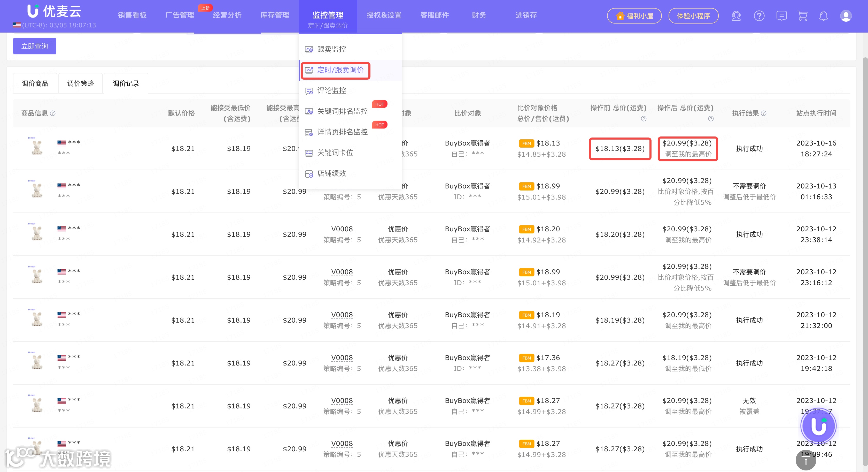The width and height of the screenshot is (868, 472).
Task: Switch to the 调价商品 tab
Action: click(x=35, y=83)
